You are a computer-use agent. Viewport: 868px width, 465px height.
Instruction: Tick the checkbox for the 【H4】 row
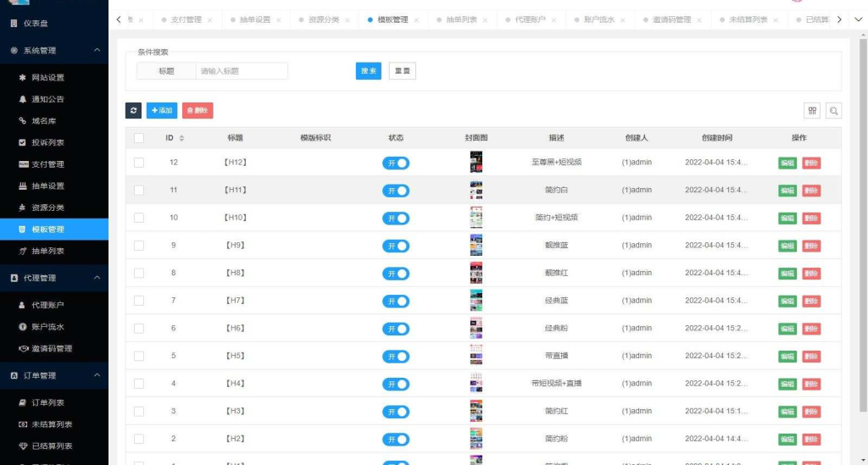pyautogui.click(x=139, y=384)
